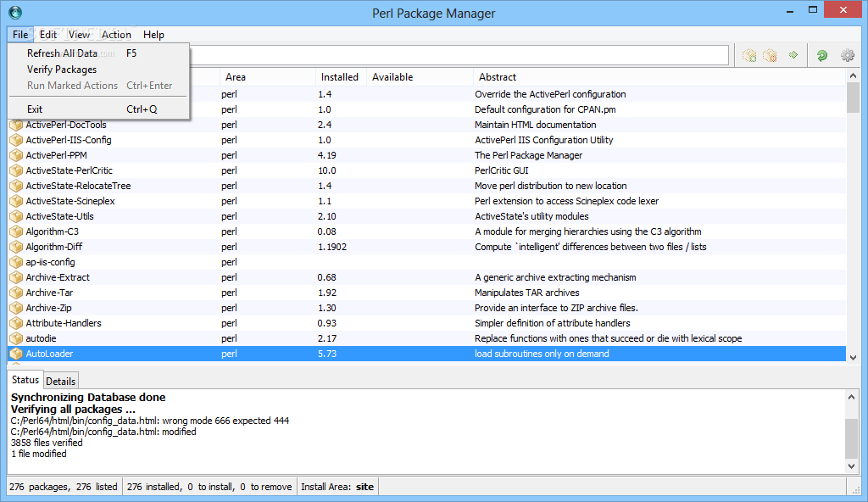Select the ActivePerl-DocTools package row
This screenshot has width=868, height=502.
[x=427, y=125]
